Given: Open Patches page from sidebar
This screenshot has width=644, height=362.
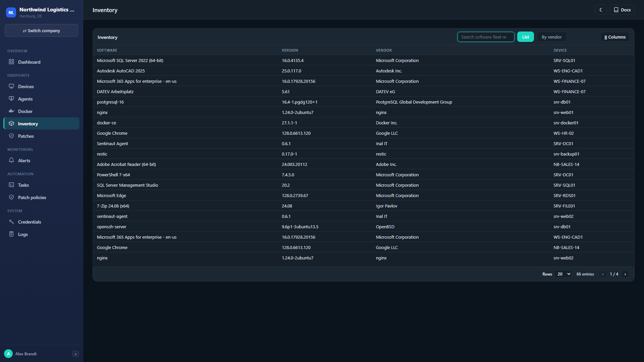Looking at the screenshot, I should coord(42,136).
